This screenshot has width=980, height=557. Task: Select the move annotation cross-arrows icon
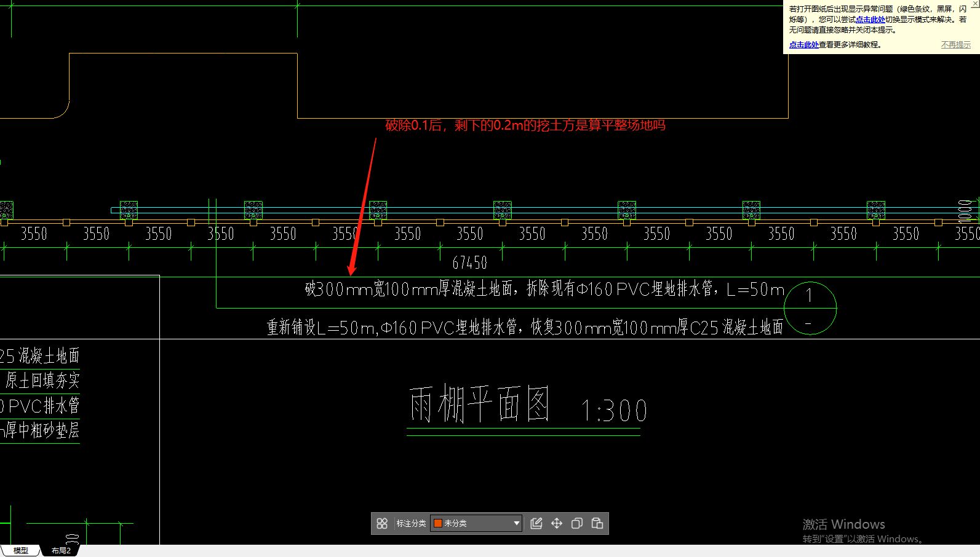tap(557, 523)
